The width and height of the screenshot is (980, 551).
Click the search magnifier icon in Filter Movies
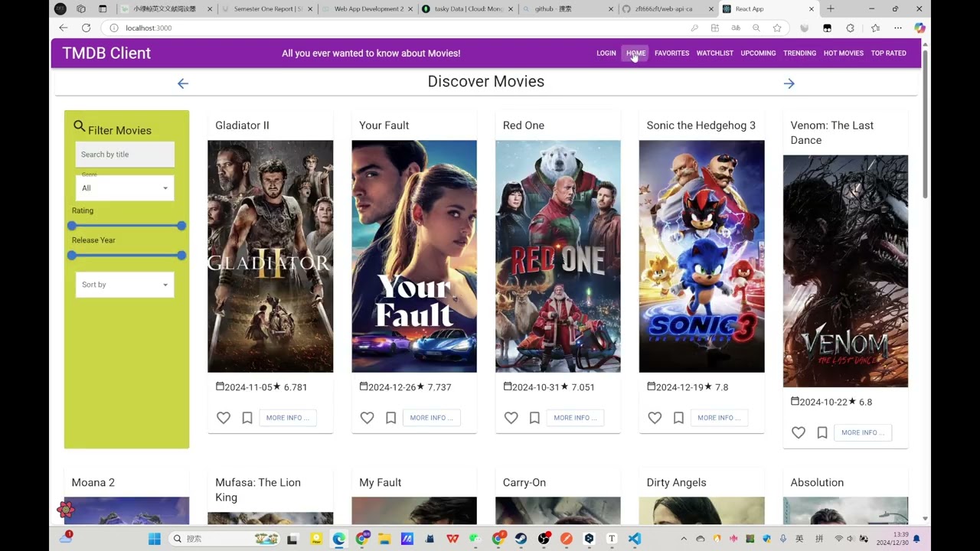(80, 126)
